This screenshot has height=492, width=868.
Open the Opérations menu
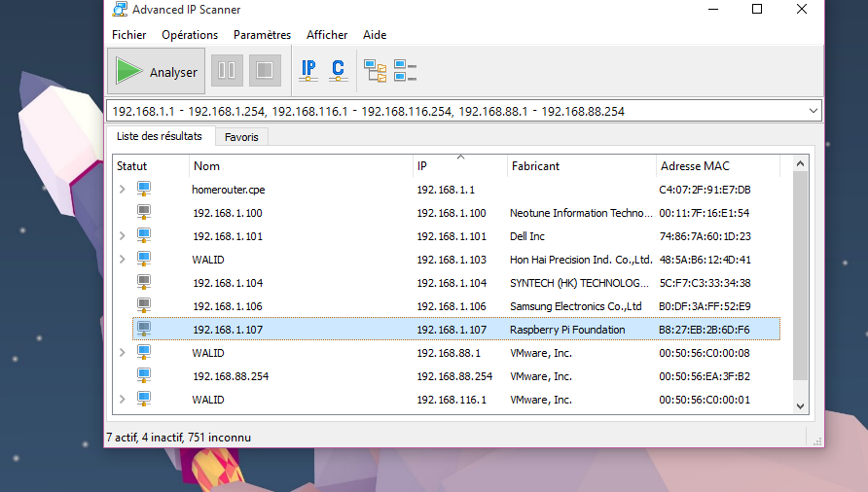(190, 35)
